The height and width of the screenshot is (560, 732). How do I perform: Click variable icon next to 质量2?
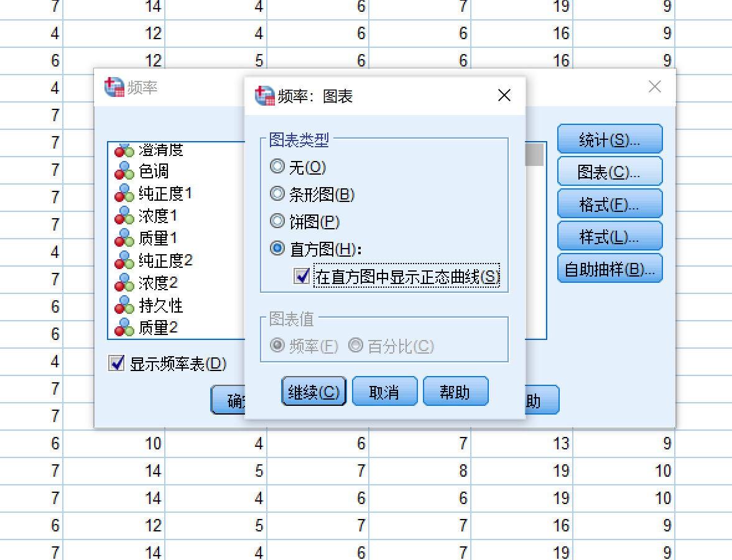[124, 328]
